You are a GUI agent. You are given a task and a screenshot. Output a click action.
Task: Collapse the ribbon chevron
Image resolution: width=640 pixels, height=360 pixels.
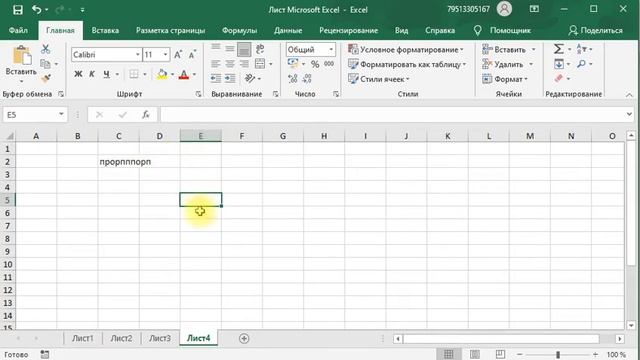click(629, 95)
